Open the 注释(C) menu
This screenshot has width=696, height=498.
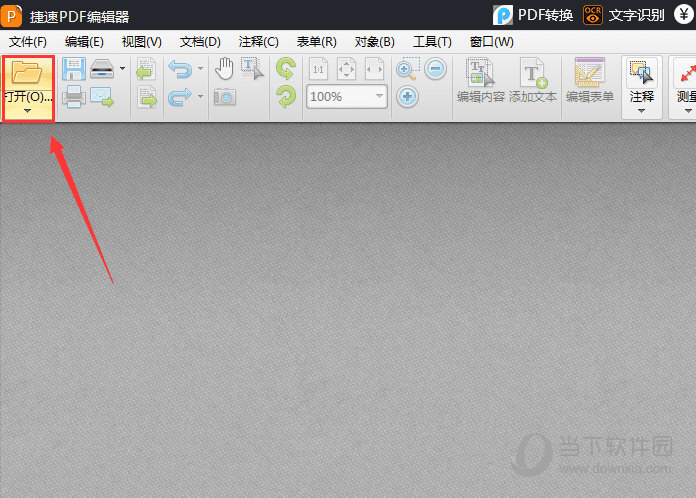pos(258,42)
